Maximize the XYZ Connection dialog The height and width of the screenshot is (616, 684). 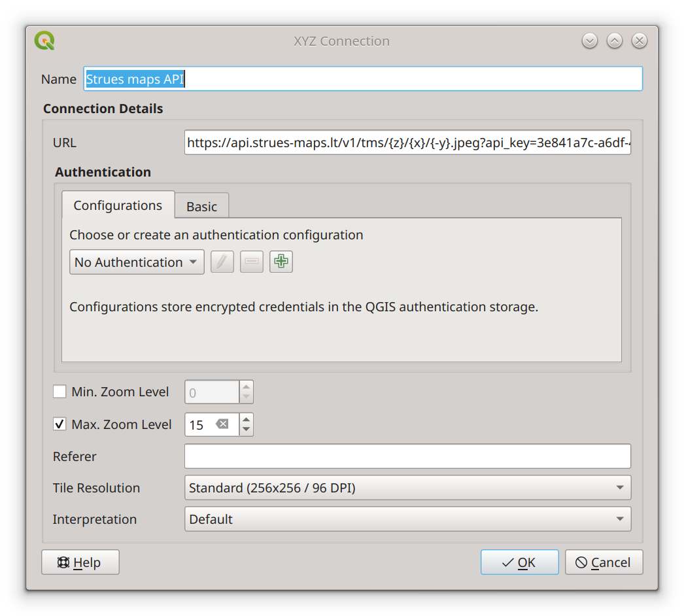tap(615, 41)
